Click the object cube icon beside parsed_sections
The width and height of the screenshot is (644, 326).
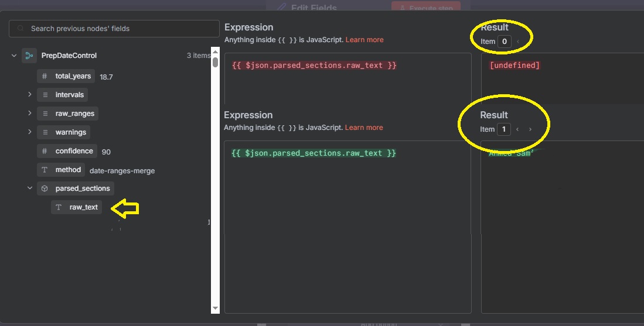pyautogui.click(x=45, y=188)
